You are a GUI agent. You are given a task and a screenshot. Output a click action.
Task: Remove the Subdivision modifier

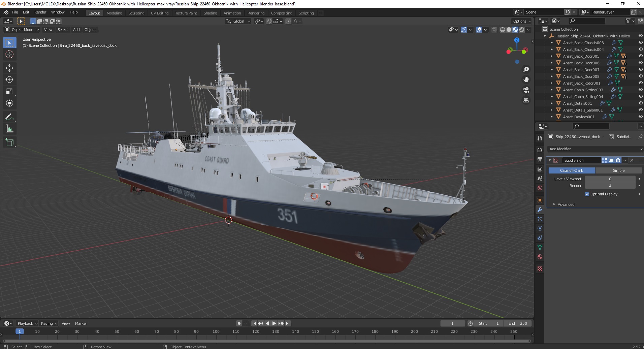click(632, 160)
